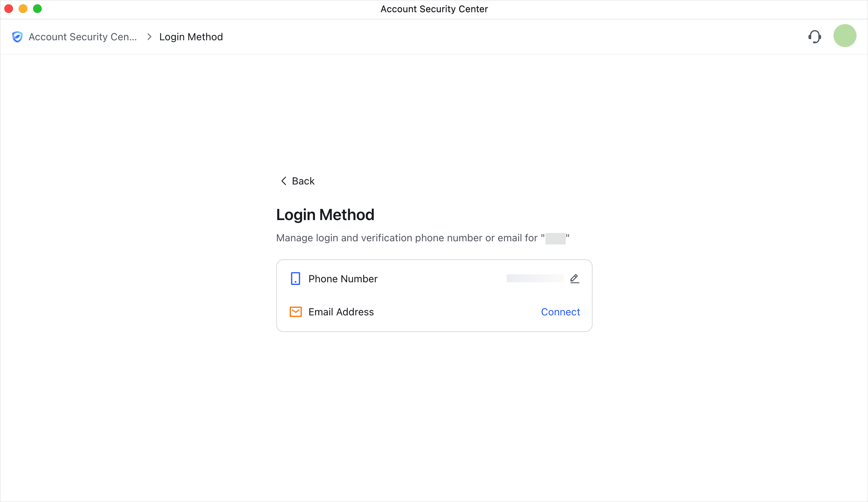Collapse using the Back navigation control
This screenshot has width=868, height=502.
tap(297, 181)
